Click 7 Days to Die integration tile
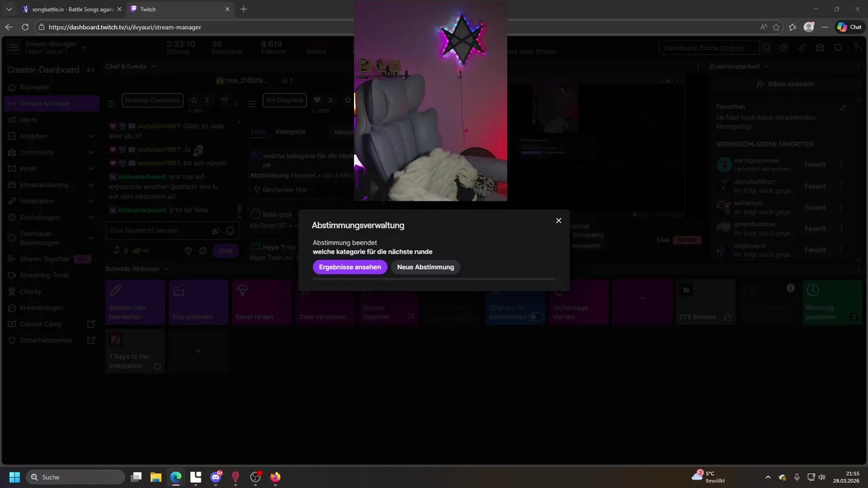 point(135,351)
